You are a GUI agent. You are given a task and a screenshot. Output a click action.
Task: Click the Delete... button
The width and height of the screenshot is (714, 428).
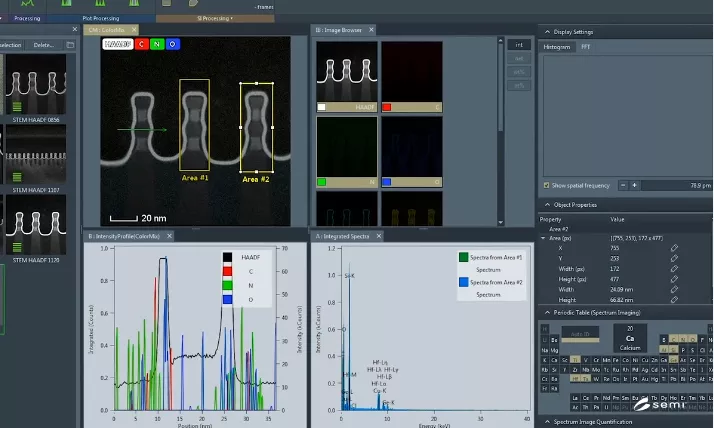[x=44, y=45]
